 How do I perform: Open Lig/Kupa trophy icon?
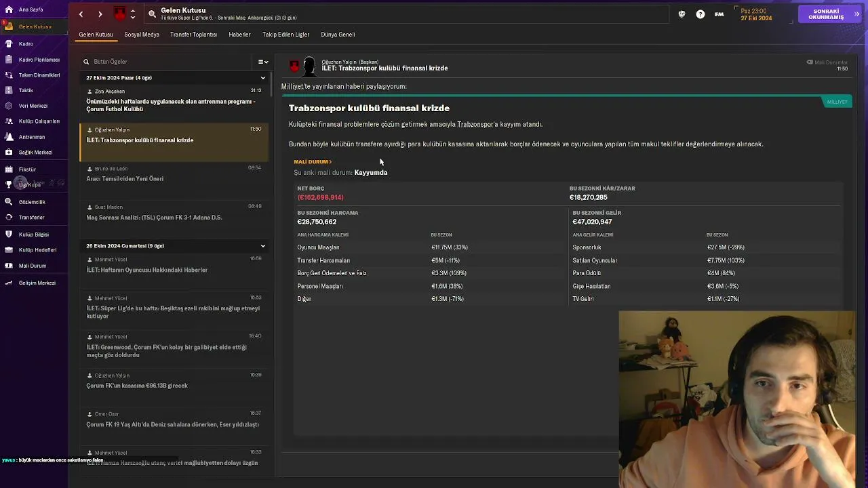coord(9,184)
